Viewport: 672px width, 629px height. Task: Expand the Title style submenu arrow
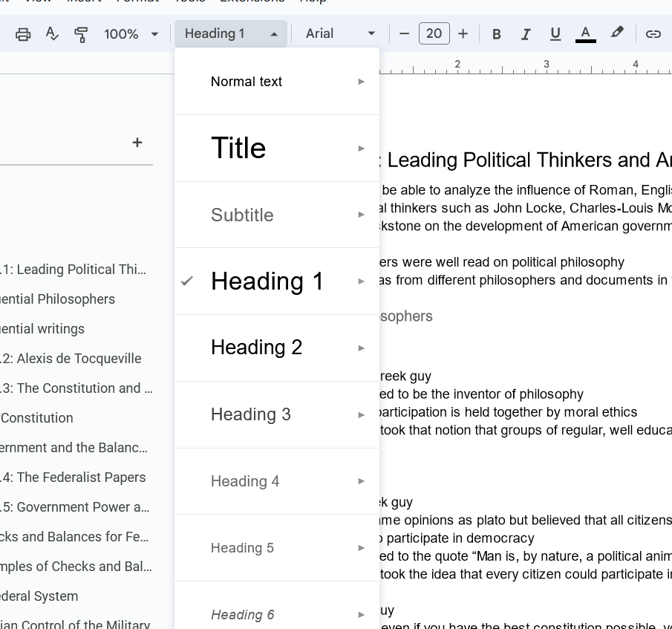[362, 149]
